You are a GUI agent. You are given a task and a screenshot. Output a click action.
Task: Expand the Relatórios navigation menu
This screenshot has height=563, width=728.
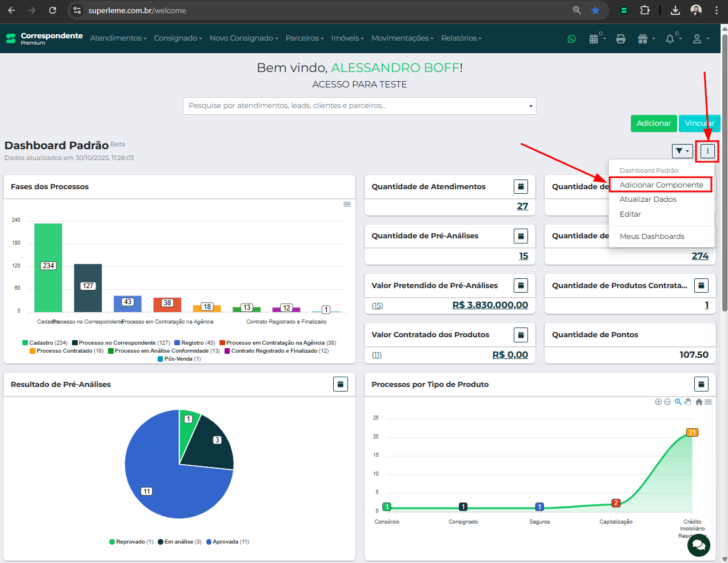[x=461, y=38]
